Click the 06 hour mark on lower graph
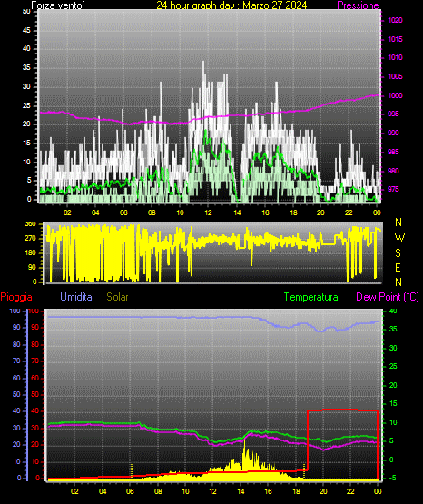The image size is (423, 504). point(130,491)
